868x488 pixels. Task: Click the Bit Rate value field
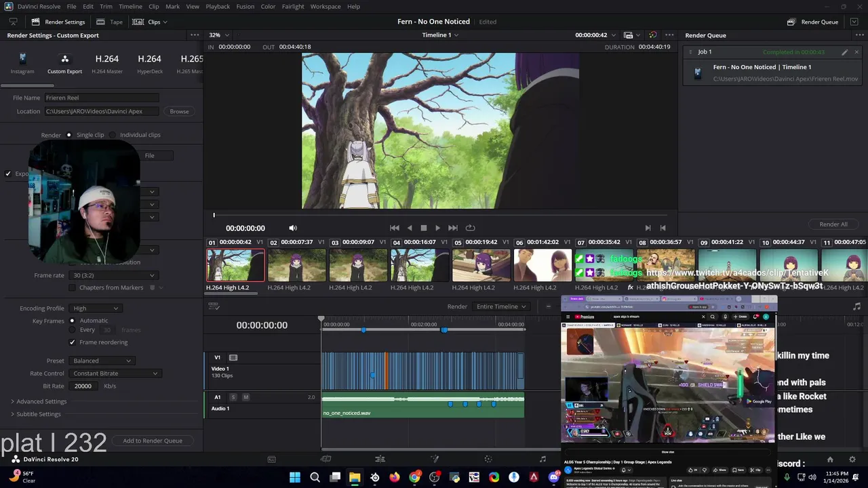[85, 386]
